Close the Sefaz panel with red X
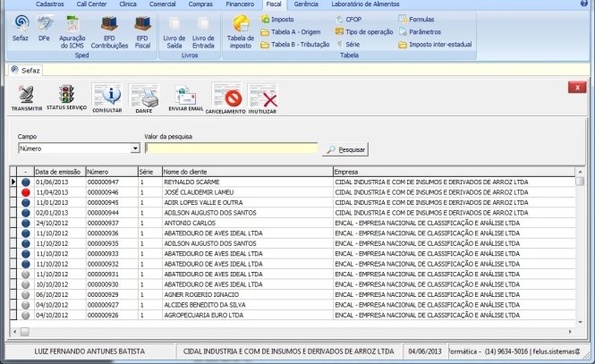The image size is (595, 364). click(577, 88)
